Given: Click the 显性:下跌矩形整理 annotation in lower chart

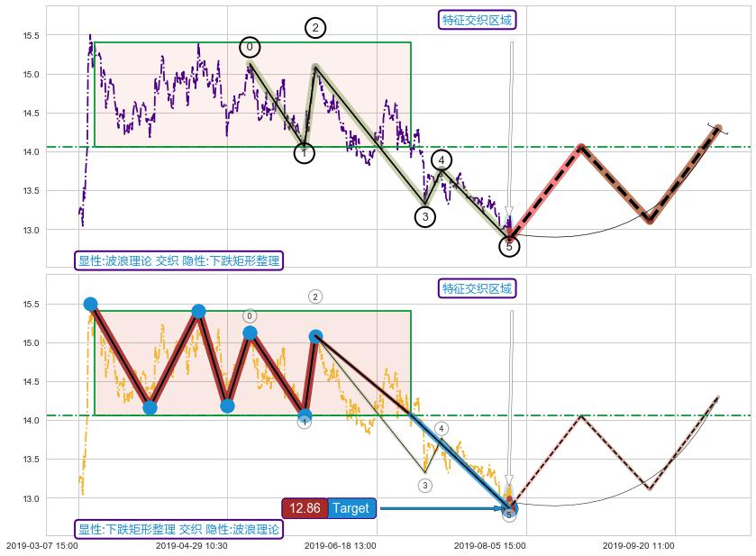Looking at the screenshot, I should click(179, 529).
